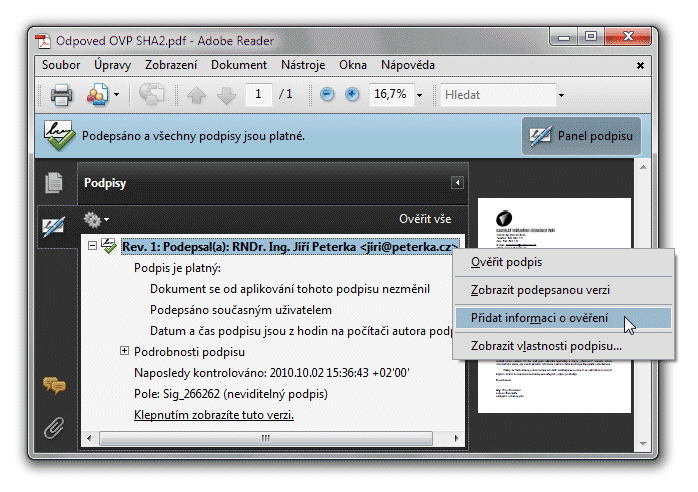Click the page number field showing 1

259,94
